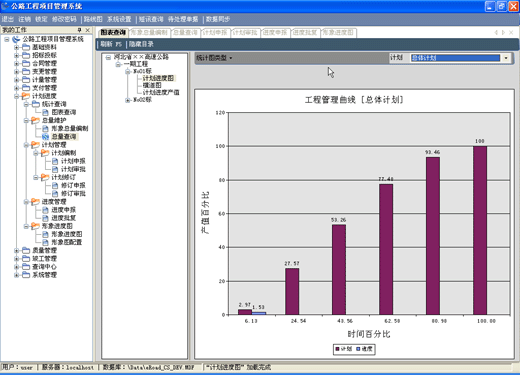This screenshot has height=375, width=520.
Task: Click the 质量管理 folder icon
Action: (x=26, y=250)
